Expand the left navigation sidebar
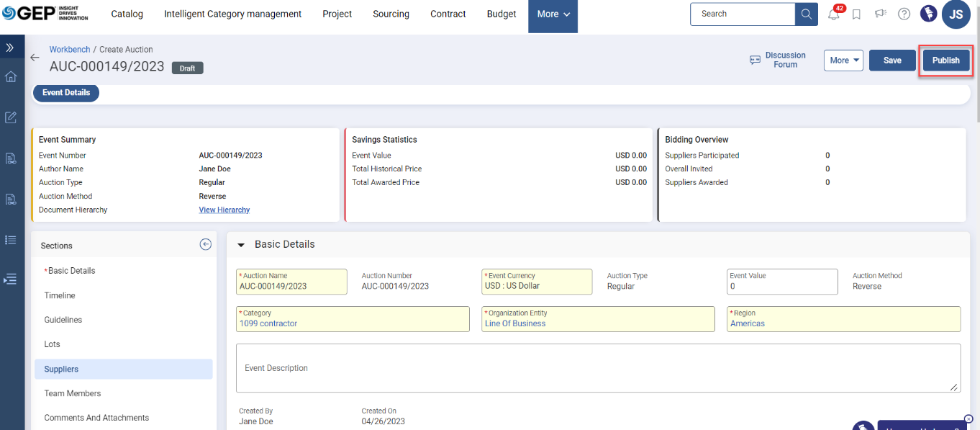This screenshot has width=980, height=430. tap(10, 48)
